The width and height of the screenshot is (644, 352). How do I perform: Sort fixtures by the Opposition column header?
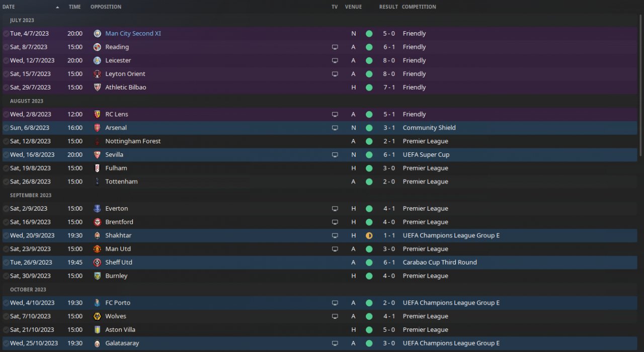click(106, 7)
